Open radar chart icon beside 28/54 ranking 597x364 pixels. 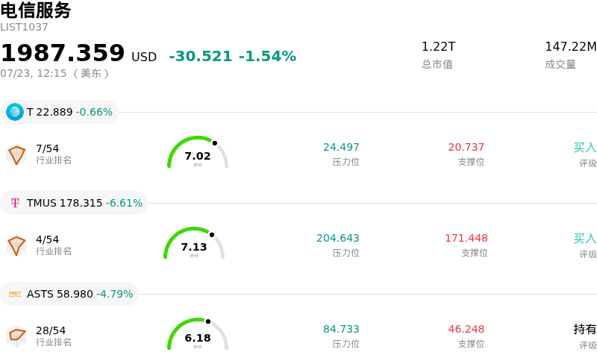[16, 336]
